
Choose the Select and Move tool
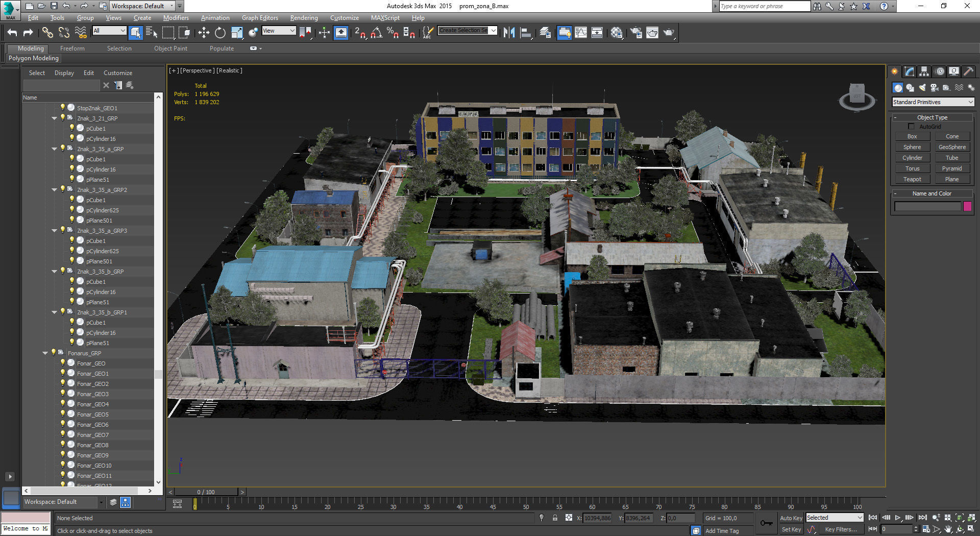coord(204,33)
